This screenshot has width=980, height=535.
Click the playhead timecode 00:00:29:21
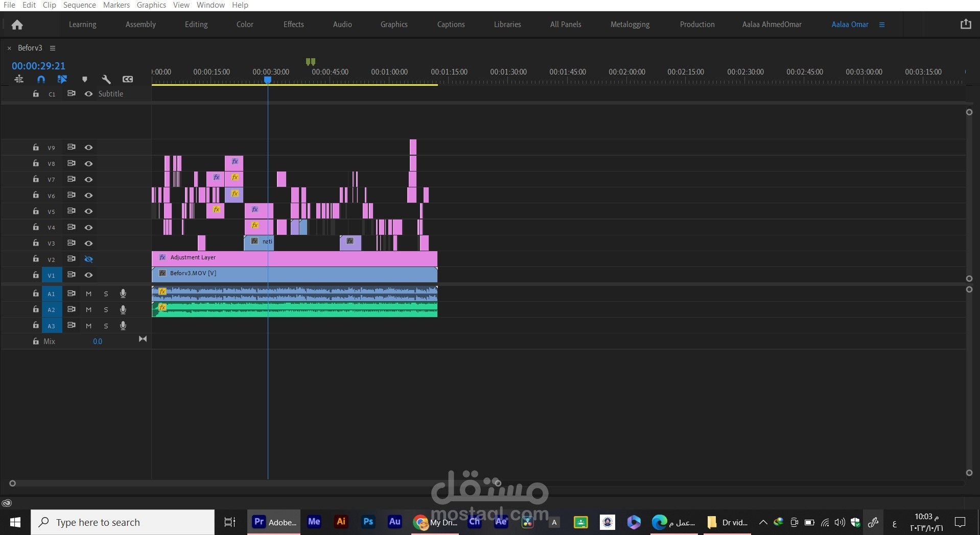(x=38, y=66)
